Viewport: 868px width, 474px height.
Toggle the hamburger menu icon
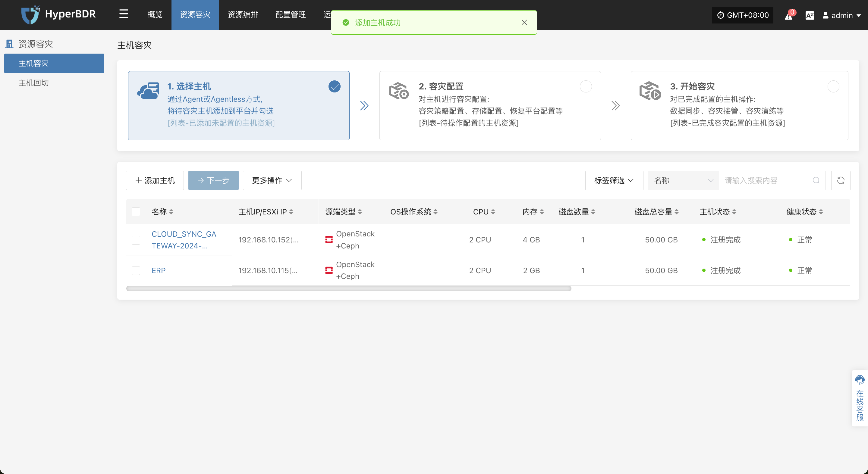pos(124,14)
